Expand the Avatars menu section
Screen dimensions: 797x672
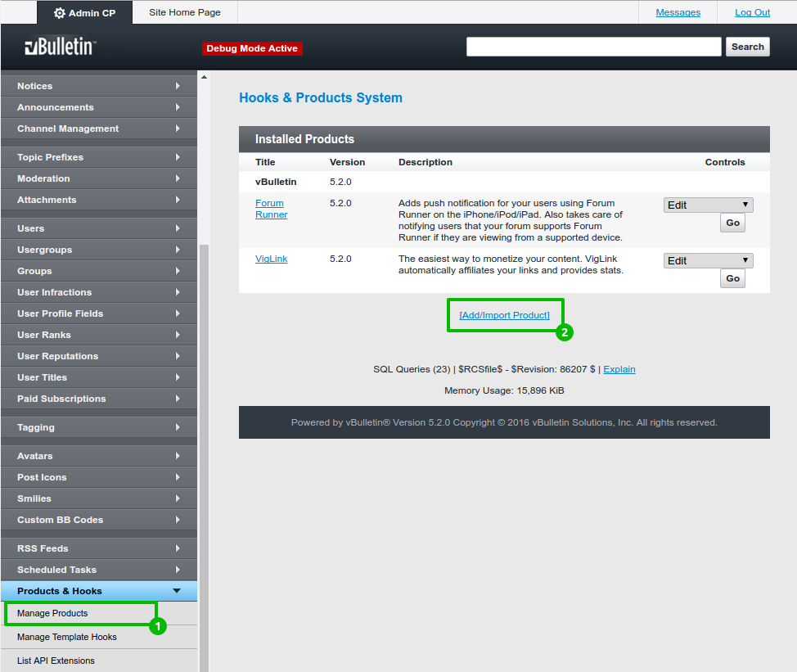click(x=99, y=456)
